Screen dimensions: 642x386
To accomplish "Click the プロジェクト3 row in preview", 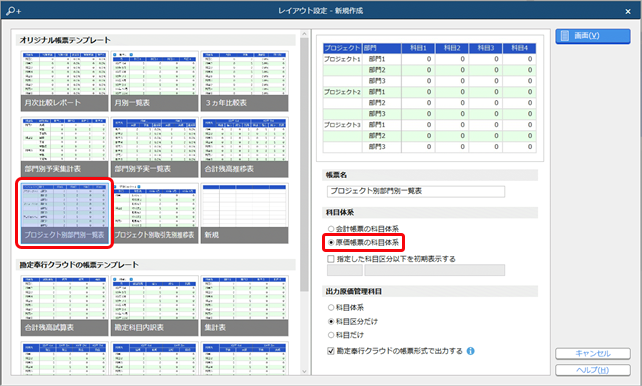I will 430,125.
